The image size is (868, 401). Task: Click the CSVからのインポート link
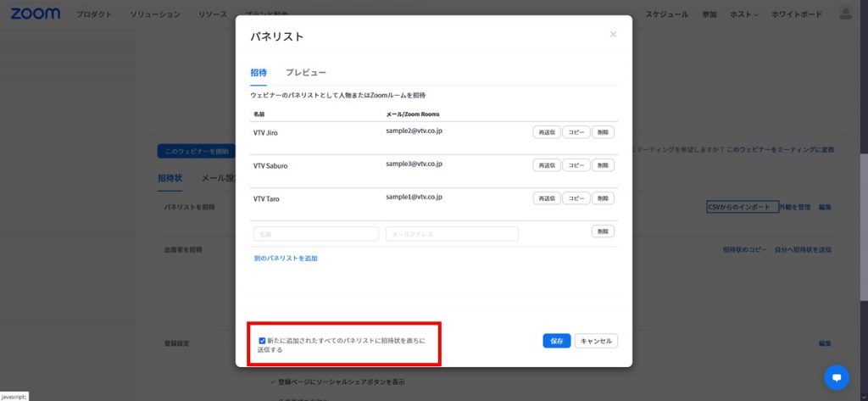click(741, 207)
